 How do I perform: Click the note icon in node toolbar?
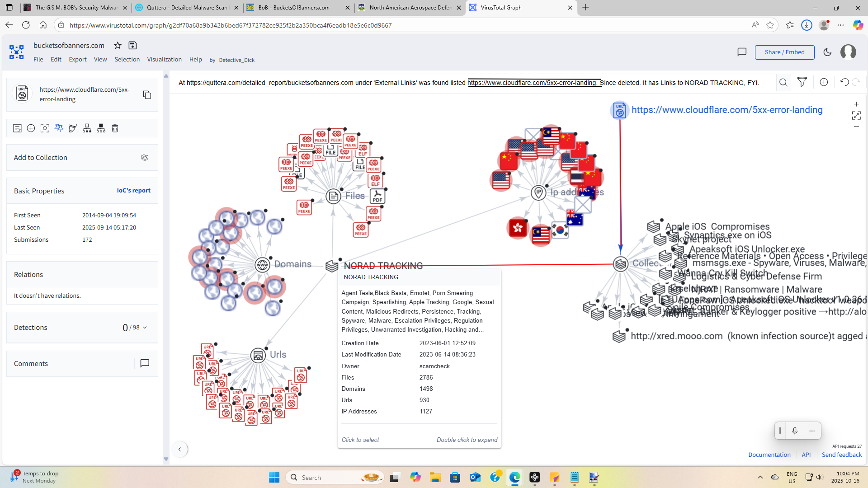pyautogui.click(x=17, y=128)
